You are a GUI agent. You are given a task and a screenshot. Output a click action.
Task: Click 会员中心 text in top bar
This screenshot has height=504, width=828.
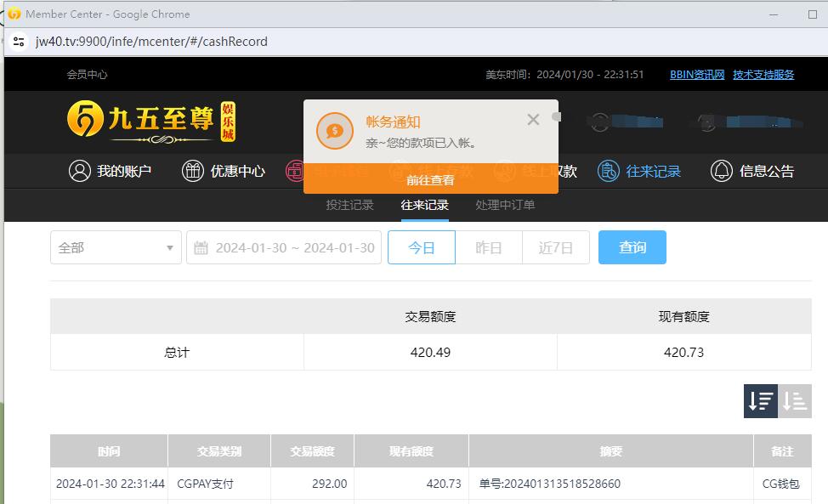click(87, 75)
